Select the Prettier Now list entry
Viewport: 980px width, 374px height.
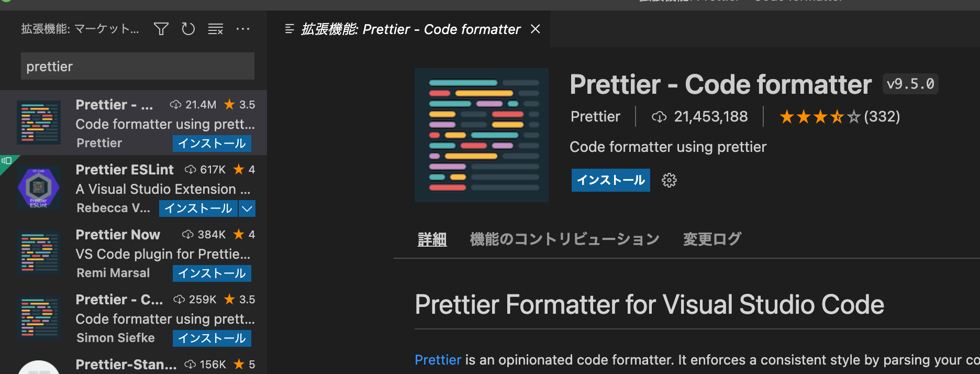(x=133, y=252)
